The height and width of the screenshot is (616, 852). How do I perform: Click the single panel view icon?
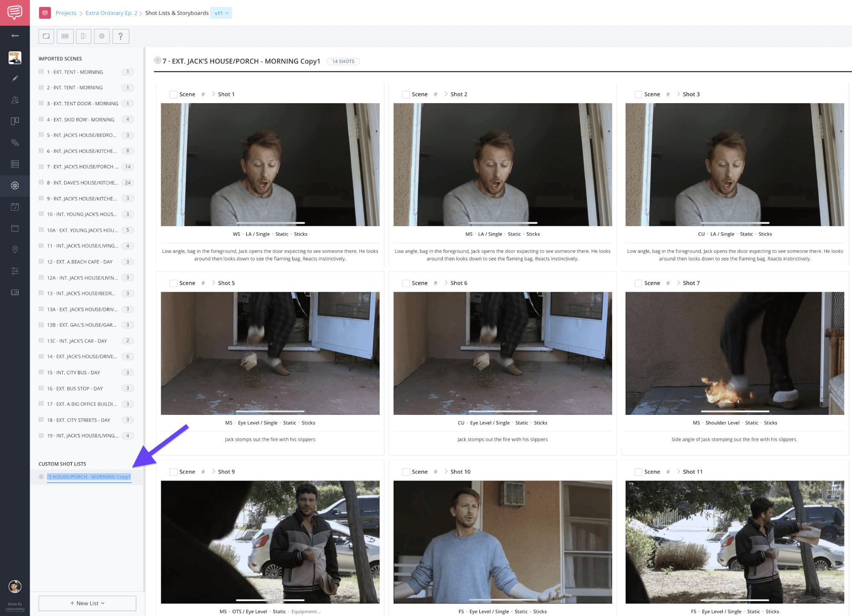pos(47,36)
